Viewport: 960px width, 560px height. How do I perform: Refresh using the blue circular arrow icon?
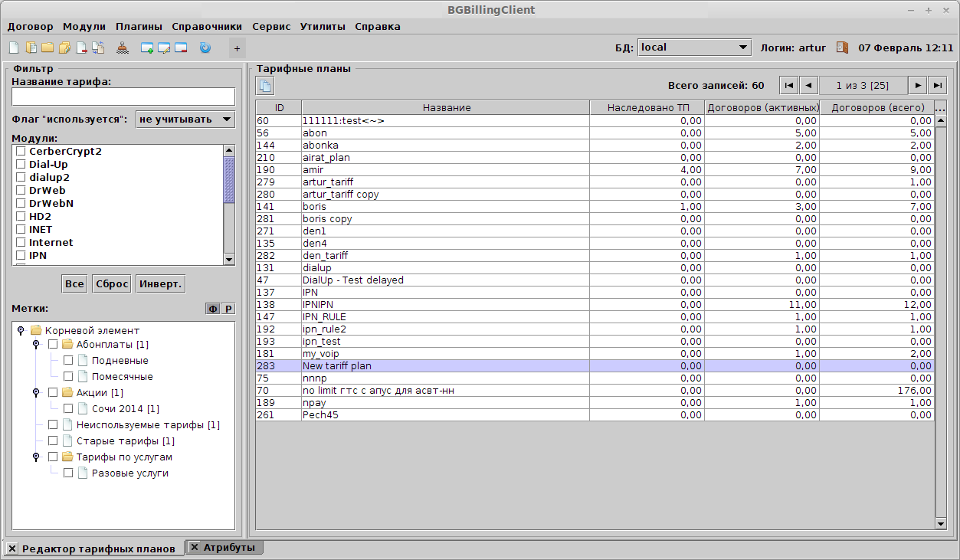pyautogui.click(x=203, y=47)
